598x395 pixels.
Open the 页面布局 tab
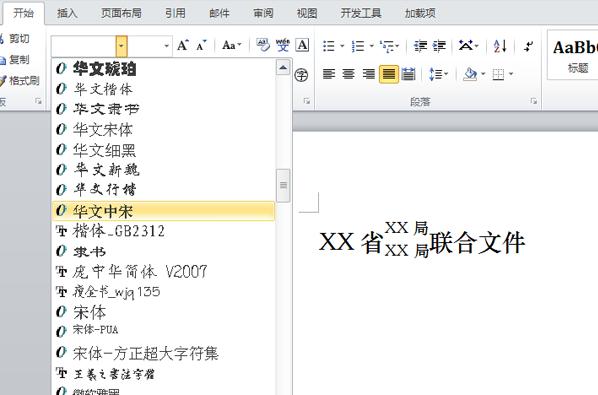(x=121, y=13)
